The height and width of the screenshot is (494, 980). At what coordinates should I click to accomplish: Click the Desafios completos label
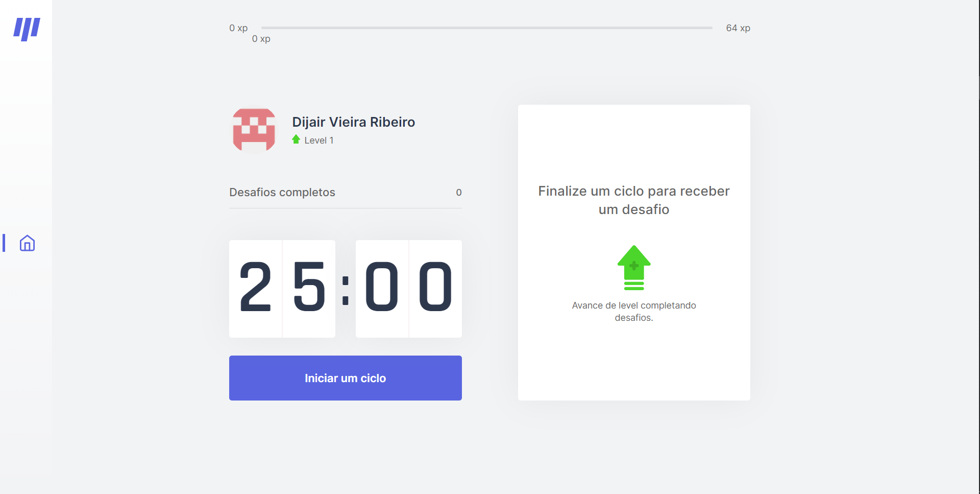click(282, 193)
